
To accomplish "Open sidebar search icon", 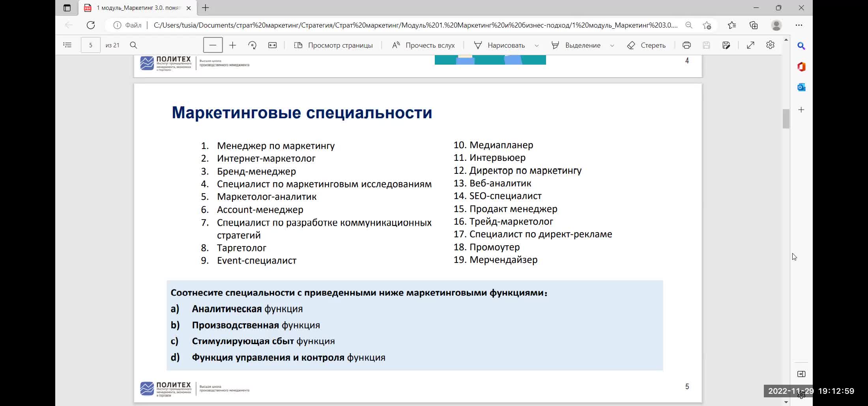I will (x=801, y=46).
